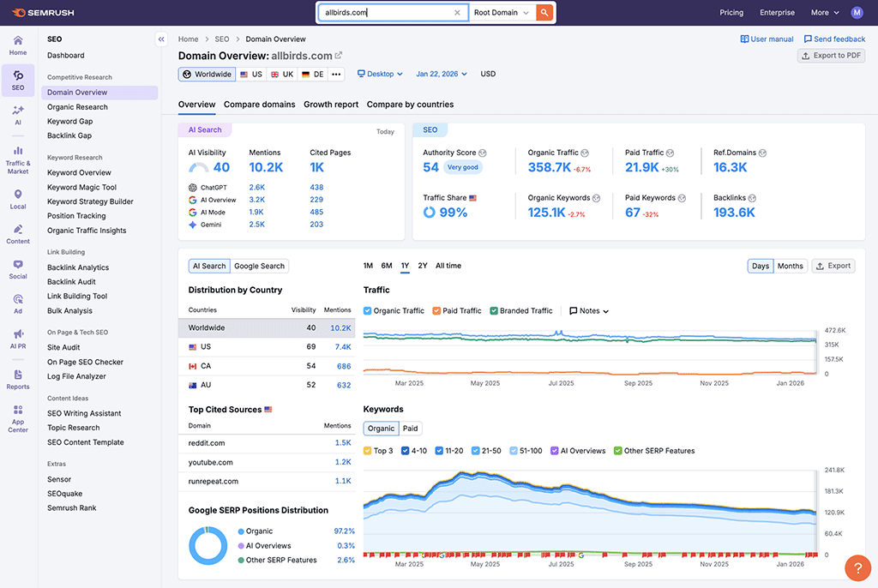Open the Root Domain dropdown
Screen dimensions: 878x588
501,13
